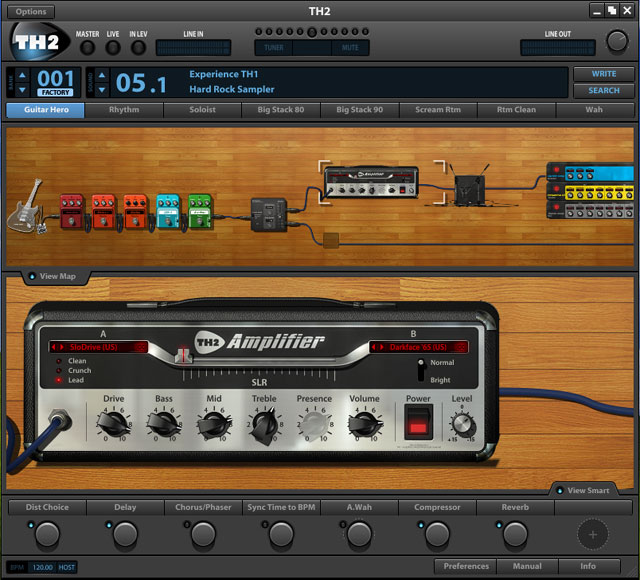Click the amplifier Treble knob
Viewport: 640px width, 580px height.
[264, 424]
